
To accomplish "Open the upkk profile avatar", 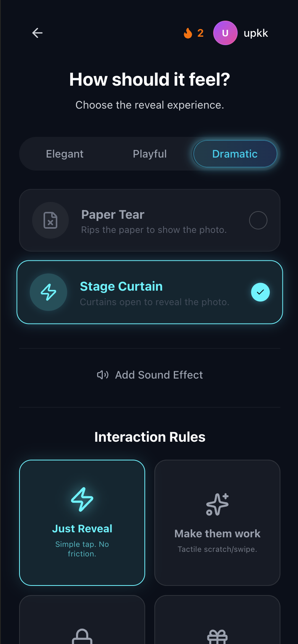I will tap(225, 33).
